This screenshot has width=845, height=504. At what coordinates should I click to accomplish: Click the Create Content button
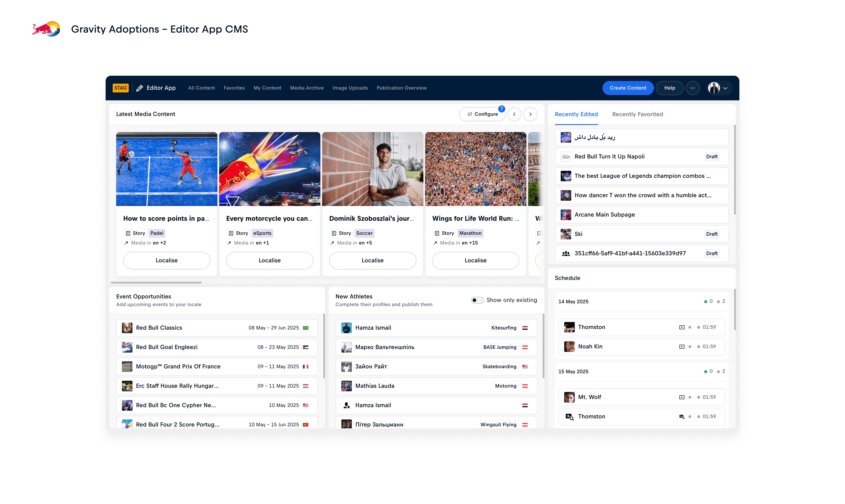tap(628, 88)
